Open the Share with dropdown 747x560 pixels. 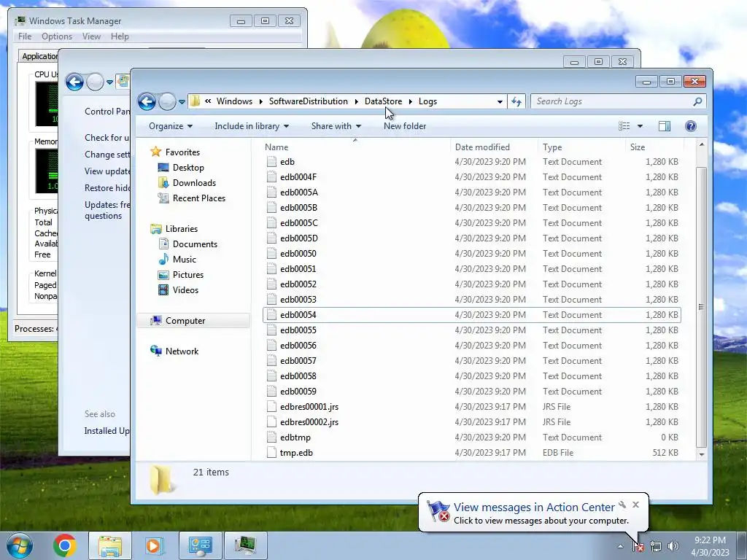click(336, 126)
